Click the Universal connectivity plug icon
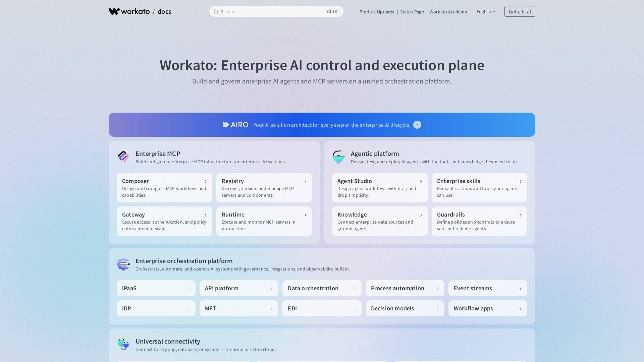 click(123, 344)
